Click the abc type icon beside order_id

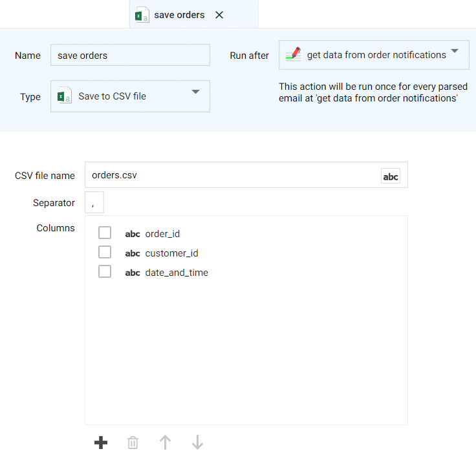pyautogui.click(x=133, y=234)
